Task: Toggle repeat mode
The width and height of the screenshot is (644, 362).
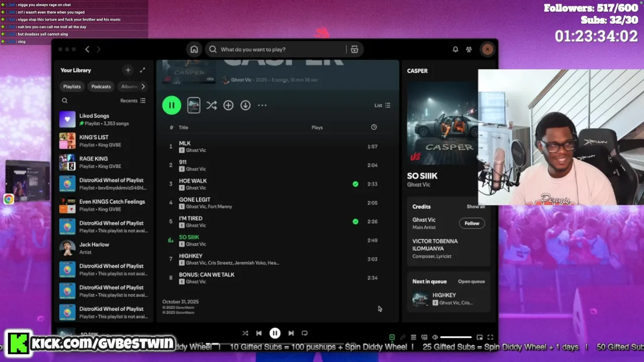Action: point(304,333)
